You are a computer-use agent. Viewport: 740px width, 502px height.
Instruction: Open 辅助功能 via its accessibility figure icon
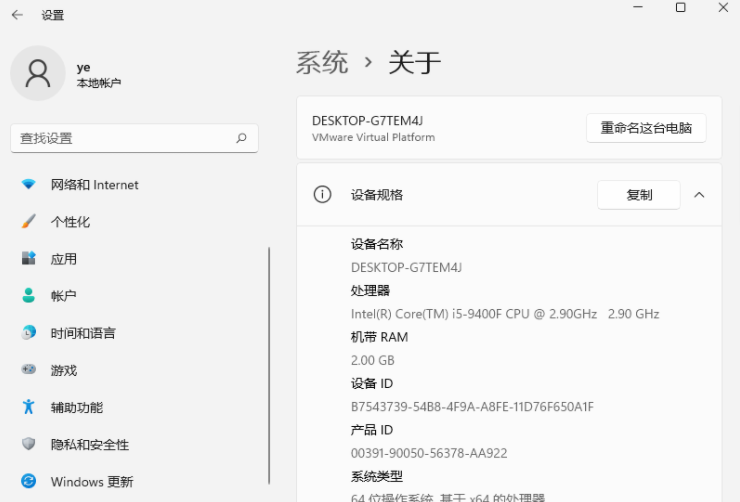[x=29, y=407]
